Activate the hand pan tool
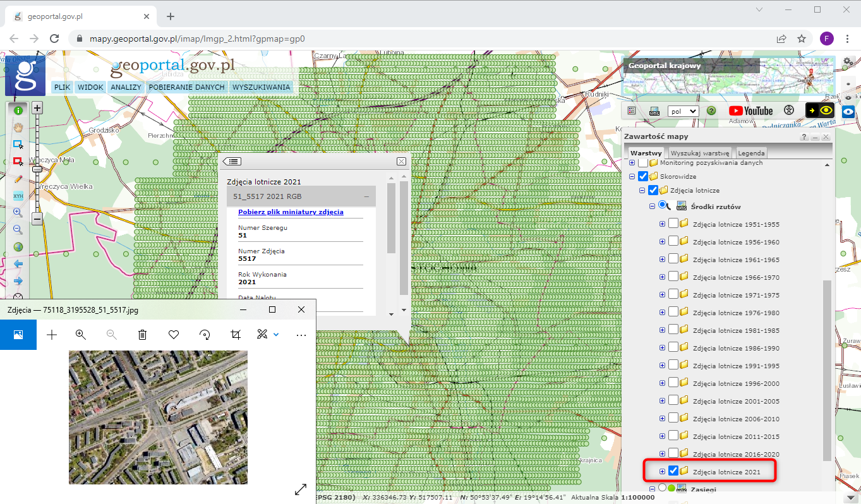861x504 pixels. point(18,127)
